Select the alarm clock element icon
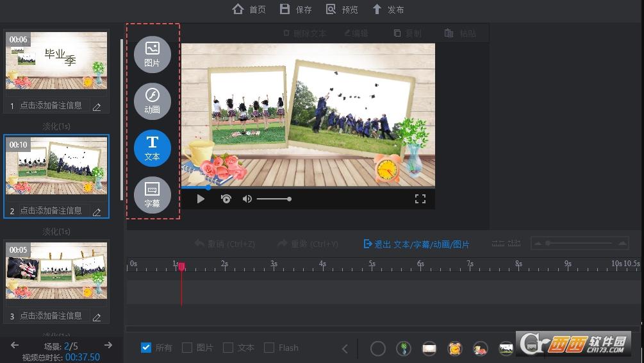The width and height of the screenshot is (644, 363). (x=455, y=349)
